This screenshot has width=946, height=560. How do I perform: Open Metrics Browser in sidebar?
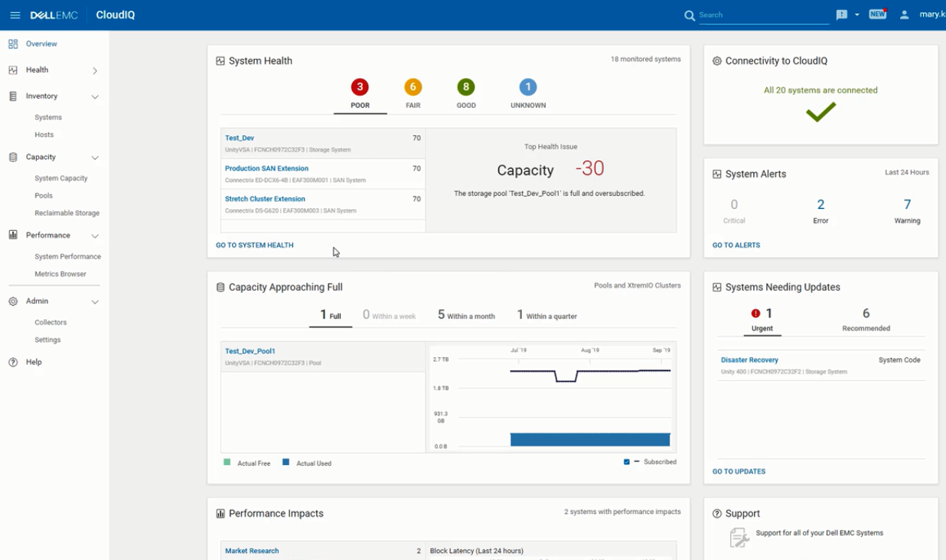[x=60, y=274]
